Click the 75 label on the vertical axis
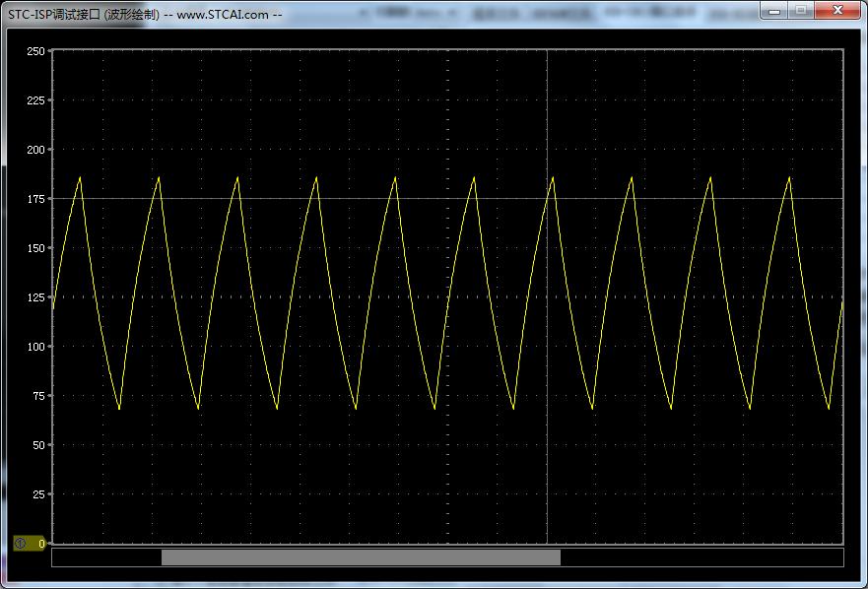 pos(38,396)
